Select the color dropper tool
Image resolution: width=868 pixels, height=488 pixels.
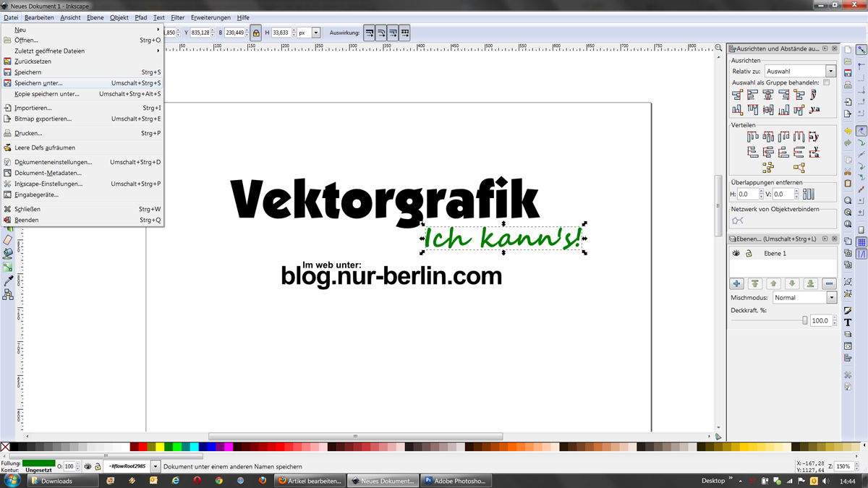(x=8, y=281)
